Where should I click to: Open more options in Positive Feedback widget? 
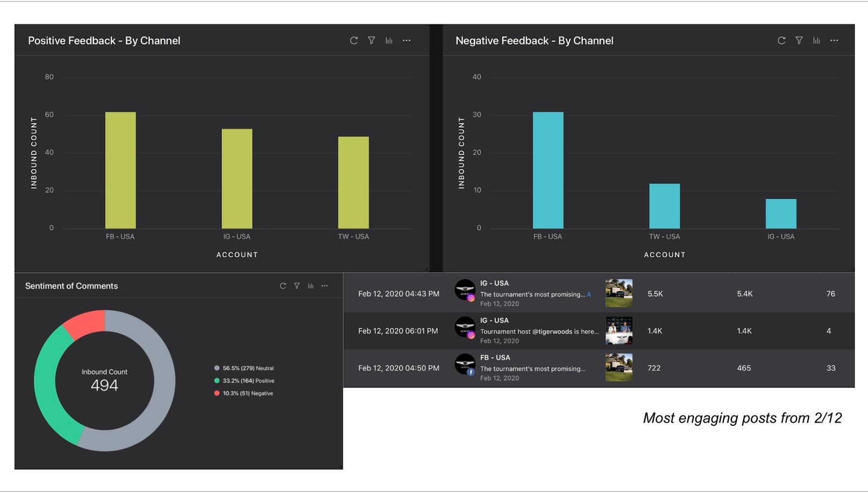406,41
